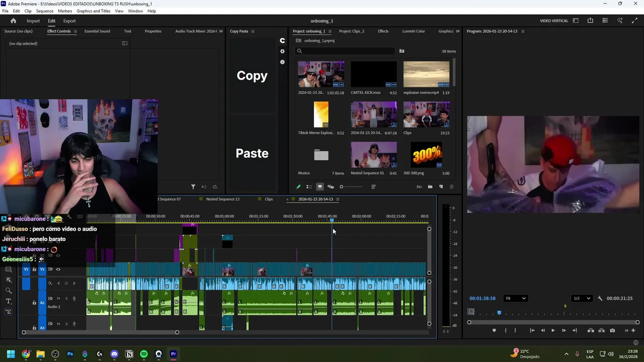Open Project unboxing_1 panel menu
This screenshot has width=644, height=362.
[x=330, y=31]
